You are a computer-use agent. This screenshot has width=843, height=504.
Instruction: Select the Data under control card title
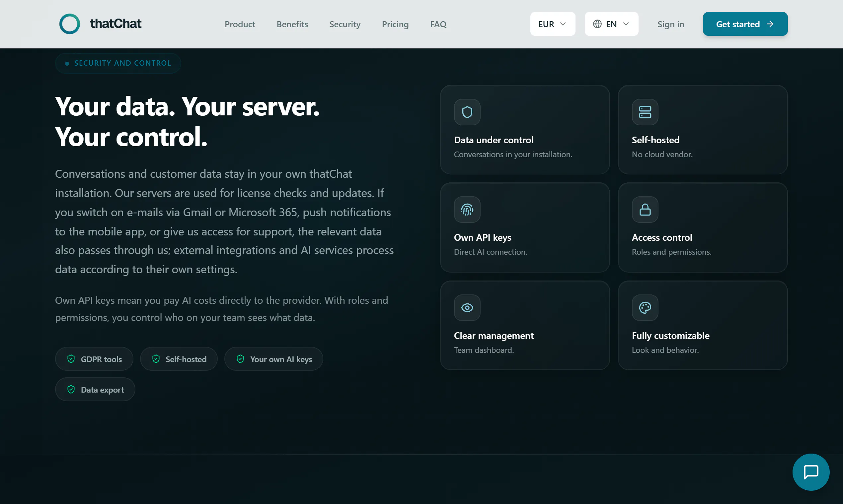pos(494,140)
